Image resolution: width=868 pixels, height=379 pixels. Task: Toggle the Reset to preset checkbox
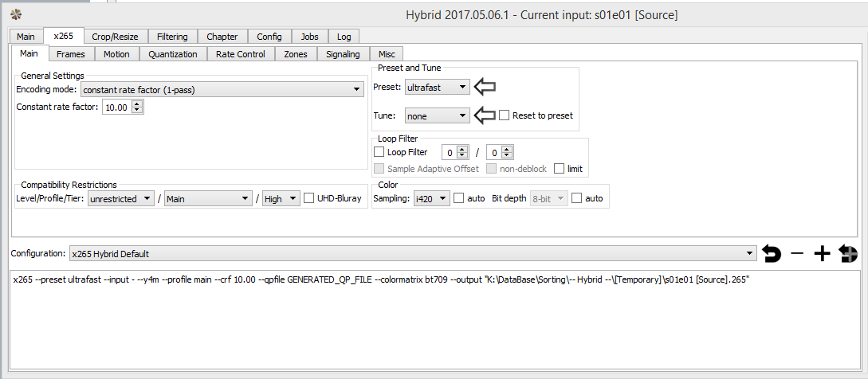[504, 115]
